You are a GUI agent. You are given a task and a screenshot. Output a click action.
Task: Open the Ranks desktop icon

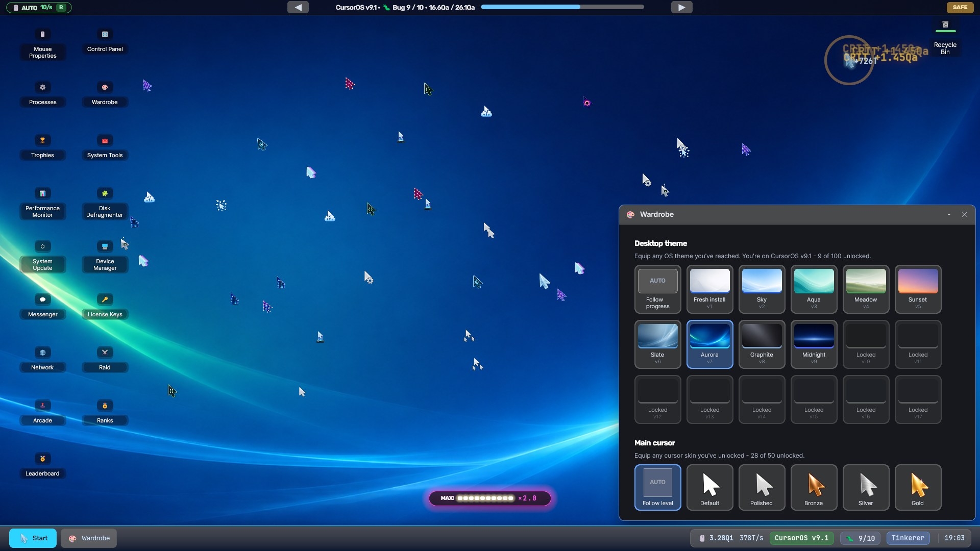105,413
